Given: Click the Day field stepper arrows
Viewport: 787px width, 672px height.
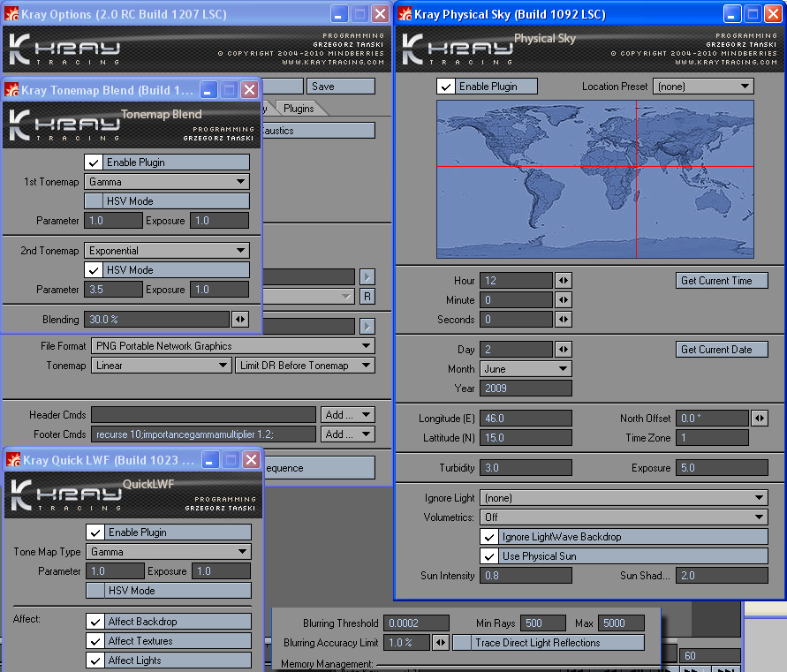Looking at the screenshot, I should coord(563,350).
